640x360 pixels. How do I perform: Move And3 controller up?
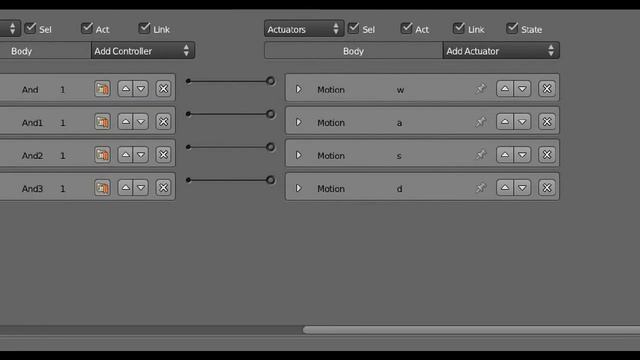pyautogui.click(x=125, y=188)
